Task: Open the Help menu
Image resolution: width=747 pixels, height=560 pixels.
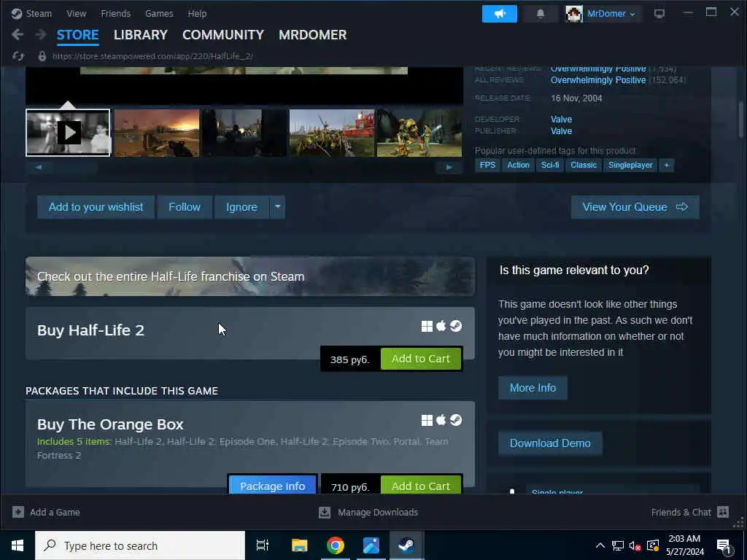Action: (x=197, y=13)
